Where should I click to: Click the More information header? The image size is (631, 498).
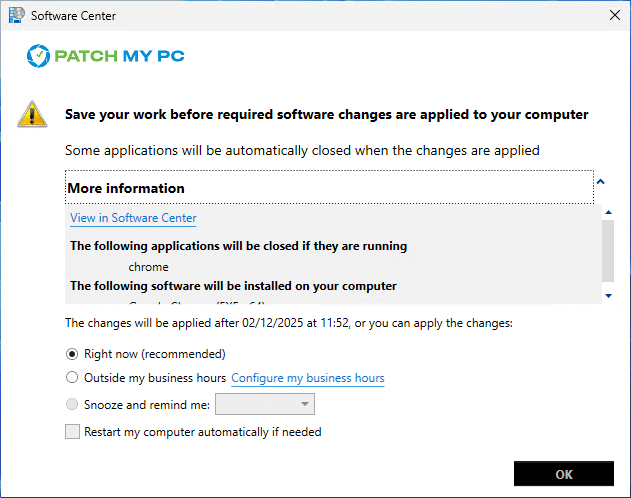point(126,188)
